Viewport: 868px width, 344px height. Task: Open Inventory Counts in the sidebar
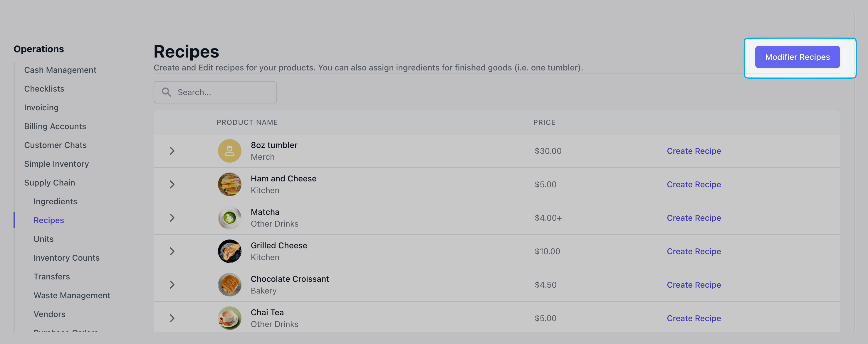click(x=66, y=257)
